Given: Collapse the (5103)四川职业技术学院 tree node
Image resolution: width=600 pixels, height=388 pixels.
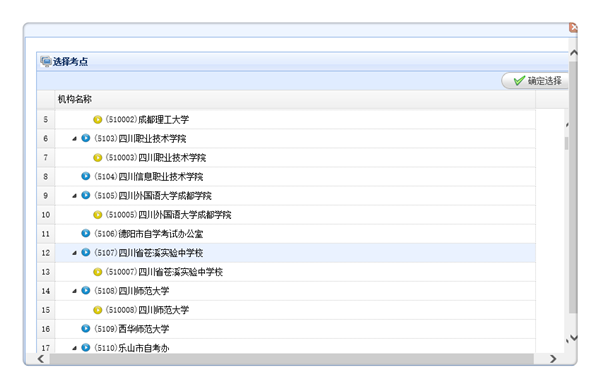Looking at the screenshot, I should [75, 139].
